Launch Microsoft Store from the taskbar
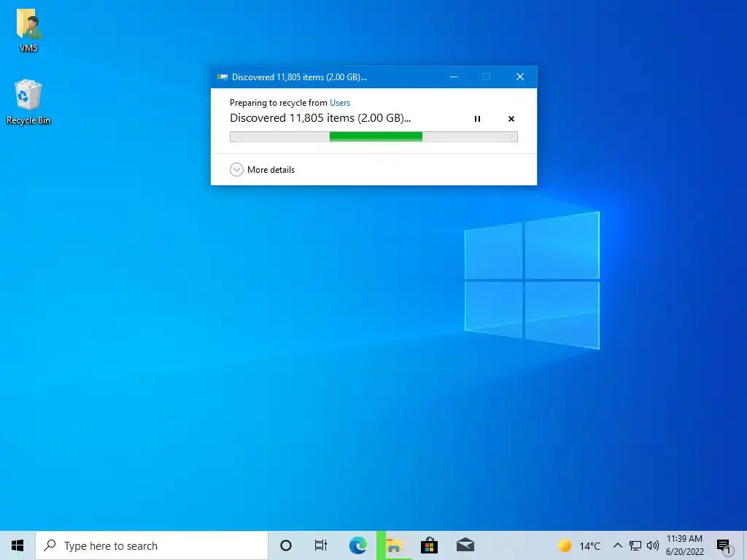 coord(429,545)
